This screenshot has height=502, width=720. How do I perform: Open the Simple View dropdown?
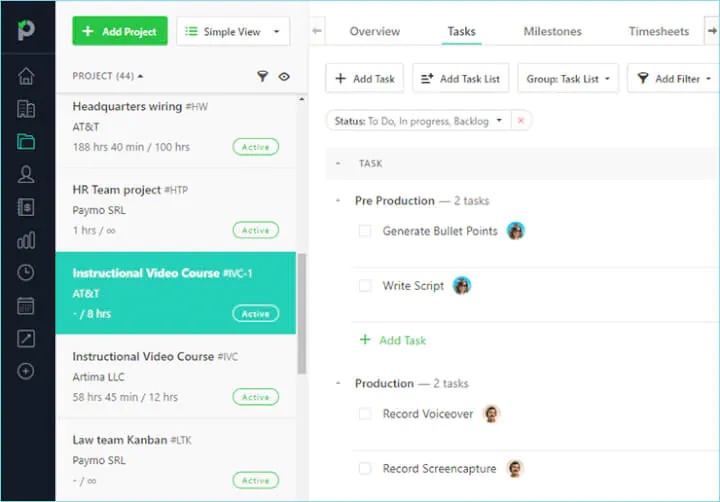[233, 31]
